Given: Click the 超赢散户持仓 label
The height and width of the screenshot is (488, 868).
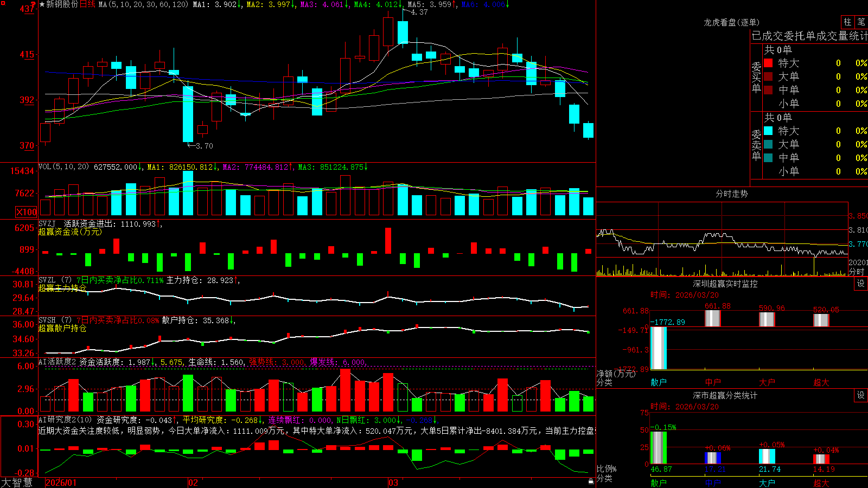Looking at the screenshot, I should (62, 328).
